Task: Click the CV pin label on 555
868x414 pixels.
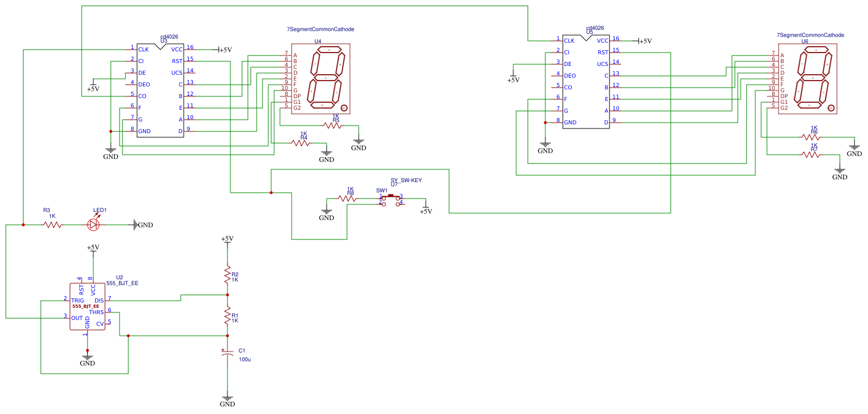Action: 100,324
